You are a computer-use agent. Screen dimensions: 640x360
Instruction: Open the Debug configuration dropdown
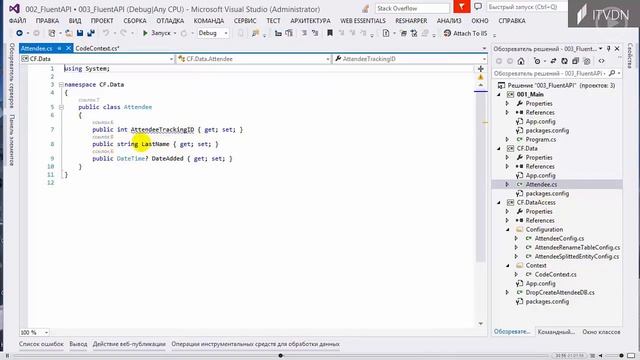[x=213, y=33]
